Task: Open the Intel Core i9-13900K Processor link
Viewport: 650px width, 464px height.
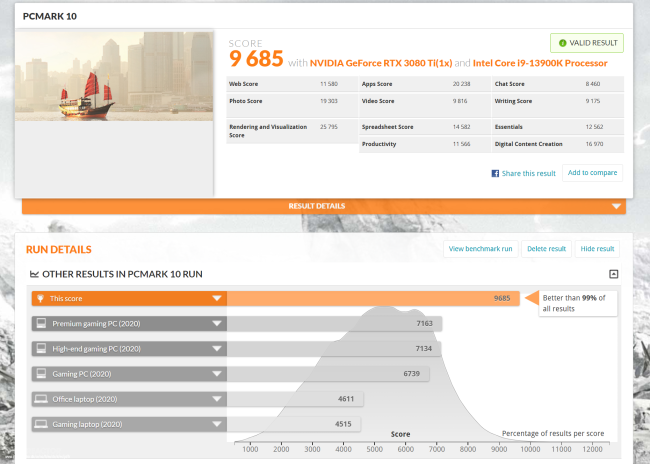Action: click(x=540, y=63)
